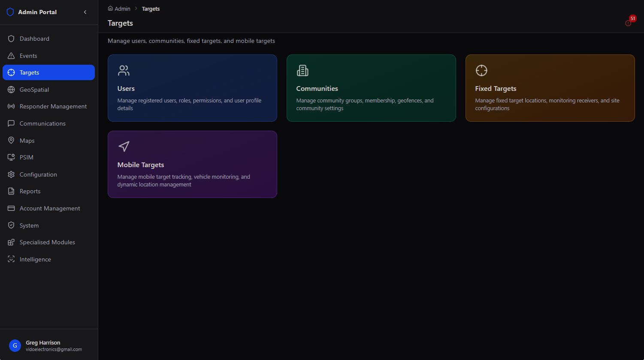The width and height of the screenshot is (644, 360).
Task: Click the Dashboard shield icon
Action: 11,39
